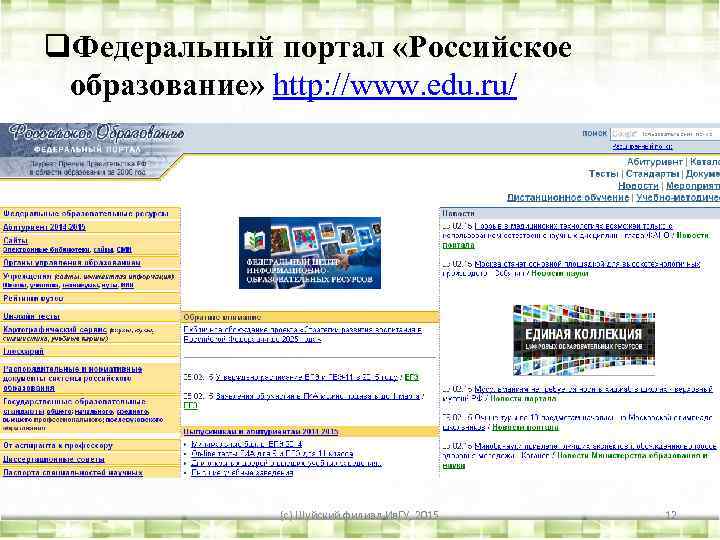The height and width of the screenshot is (540, 720).
Task: Open the Картографический сервис sidebar link
Action: [55, 330]
